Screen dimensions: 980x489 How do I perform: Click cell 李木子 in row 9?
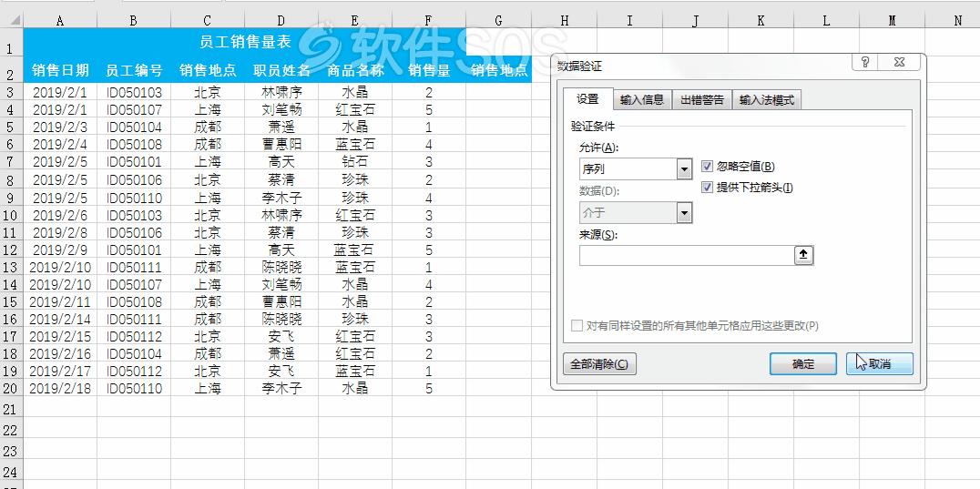pos(281,198)
